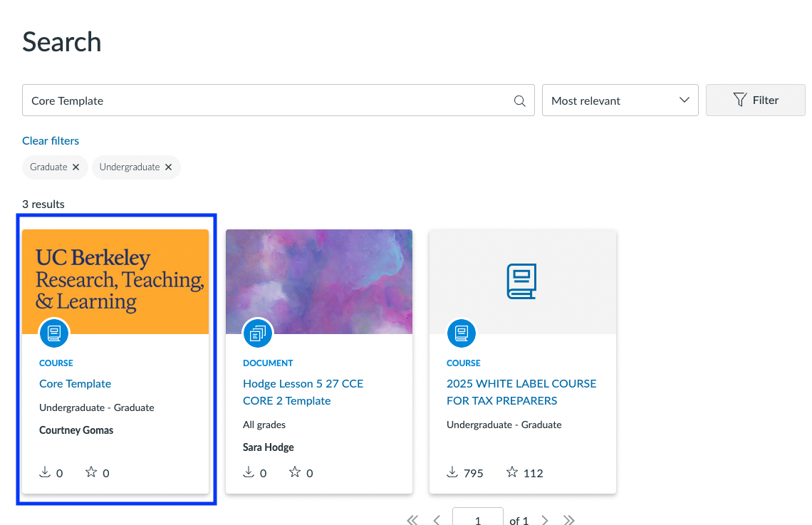
Task: Click the All grades text
Action: pyautogui.click(x=264, y=425)
